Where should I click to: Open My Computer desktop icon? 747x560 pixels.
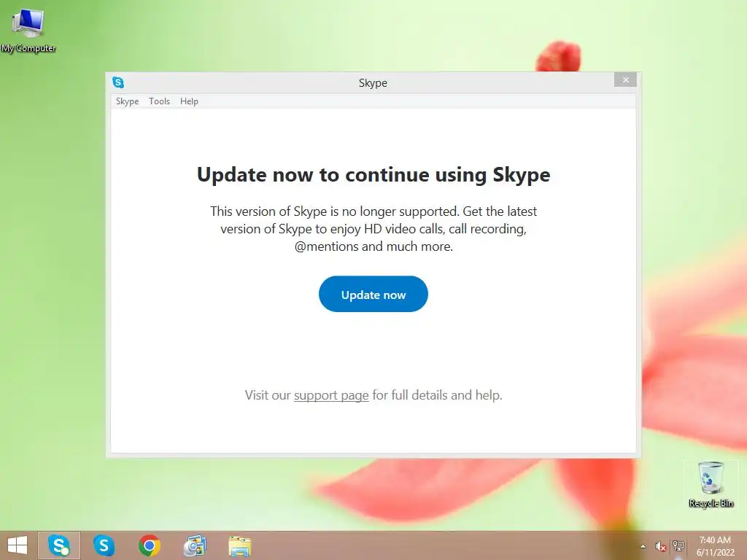point(28,31)
